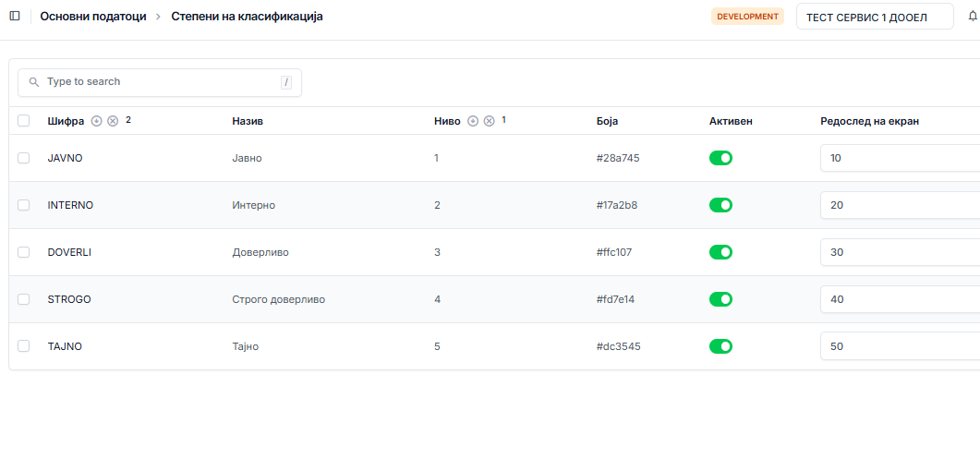Sort by the Назив column header
980x471 pixels.
pos(248,121)
